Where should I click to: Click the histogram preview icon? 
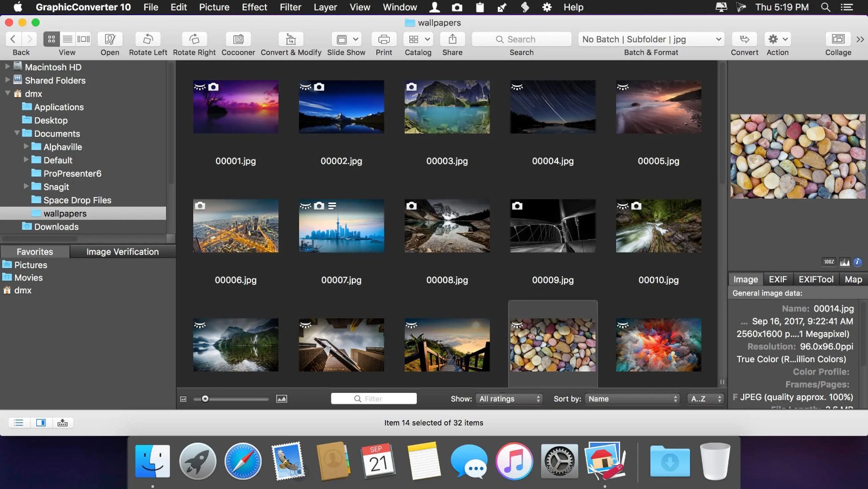click(x=845, y=262)
